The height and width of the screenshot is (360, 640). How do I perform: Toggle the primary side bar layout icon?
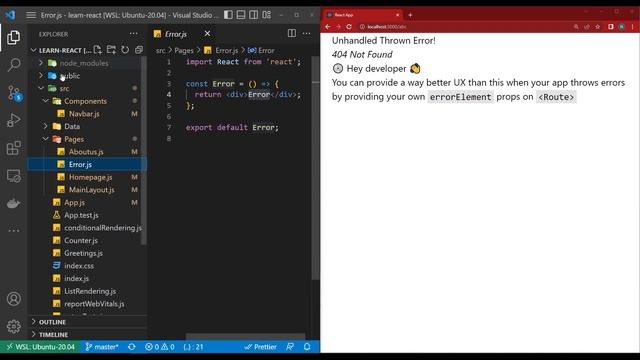[228, 15]
